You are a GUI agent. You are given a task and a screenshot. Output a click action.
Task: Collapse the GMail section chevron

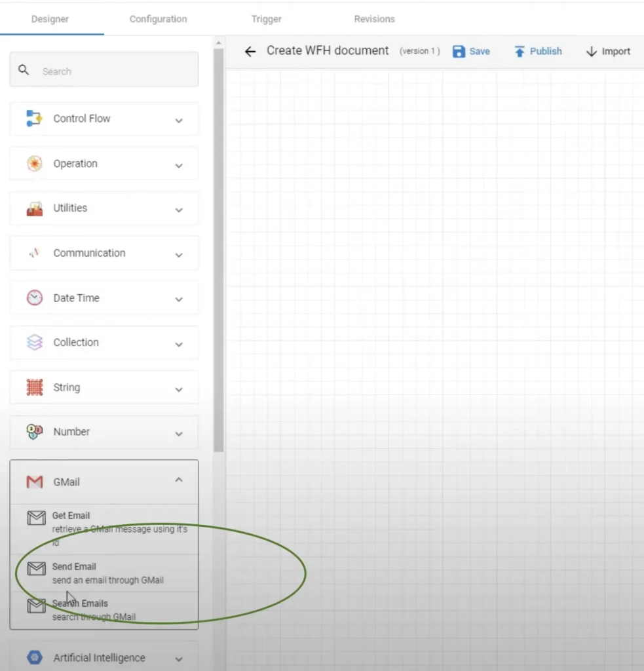click(x=179, y=480)
